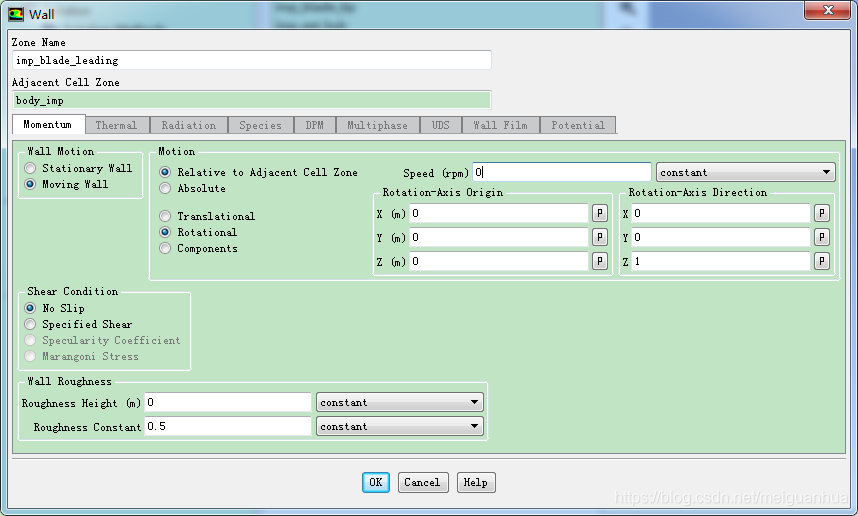Open the Speed constant dropdown
This screenshot has width=858, height=516.
pos(745,173)
